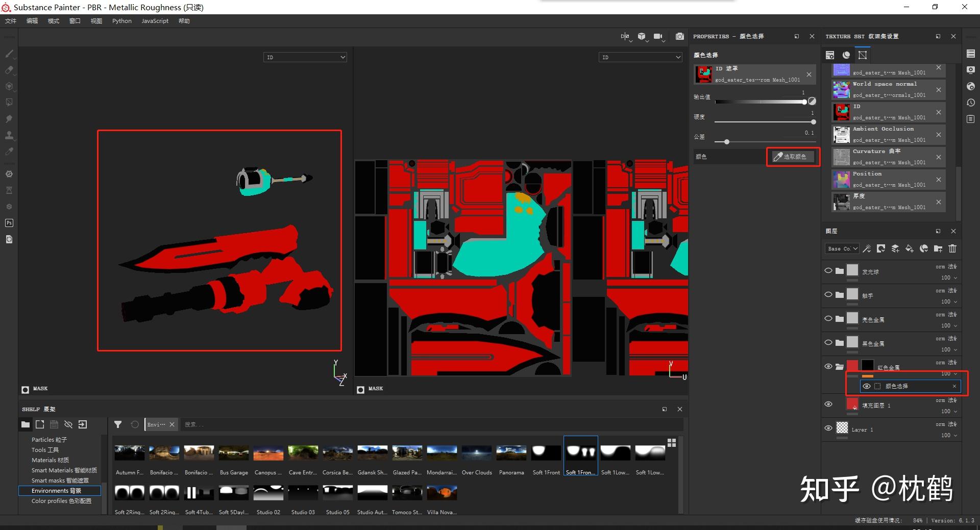
Task: Click the add fill layer bucket icon
Action: 910,248
